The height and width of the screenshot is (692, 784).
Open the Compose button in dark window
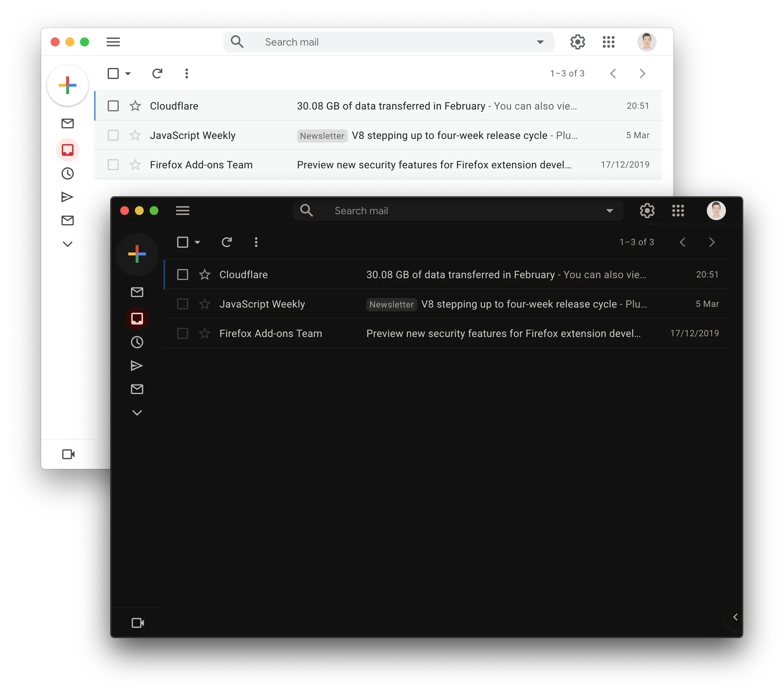click(x=137, y=254)
